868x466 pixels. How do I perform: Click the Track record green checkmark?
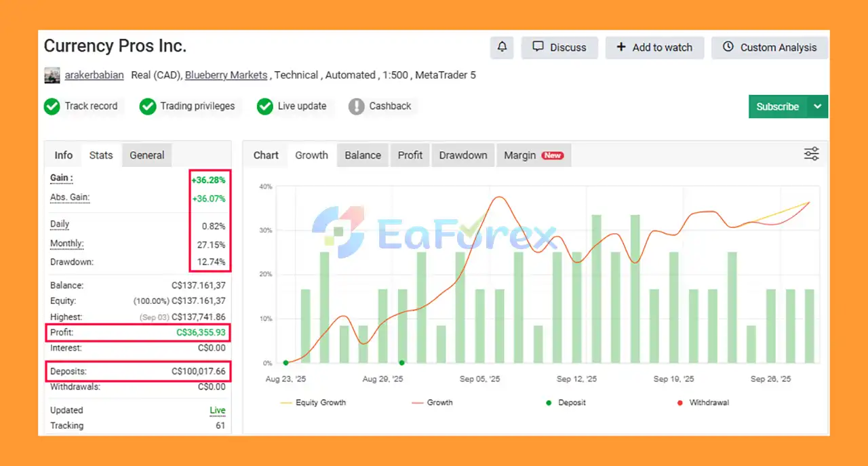tap(52, 106)
